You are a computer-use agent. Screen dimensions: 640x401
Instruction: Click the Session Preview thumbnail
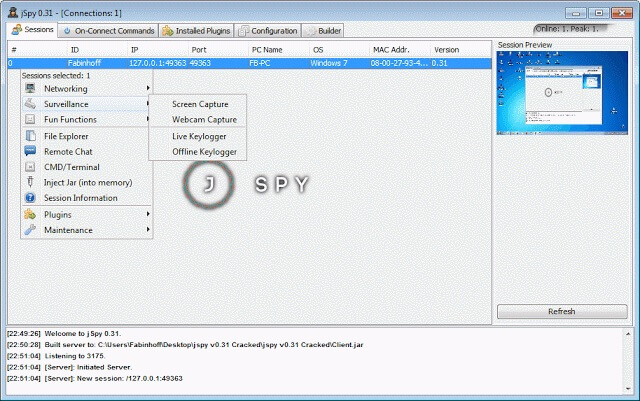pos(562,93)
